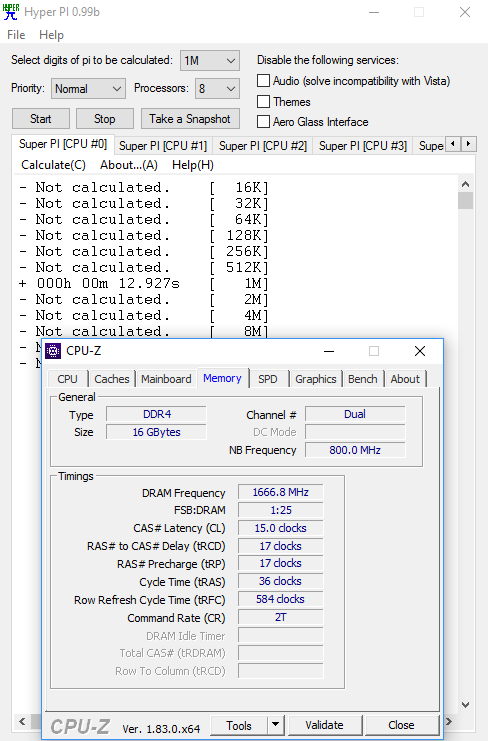This screenshot has width=488, height=741.
Task: Click the 512K Not calculated line
Action: (x=144, y=267)
